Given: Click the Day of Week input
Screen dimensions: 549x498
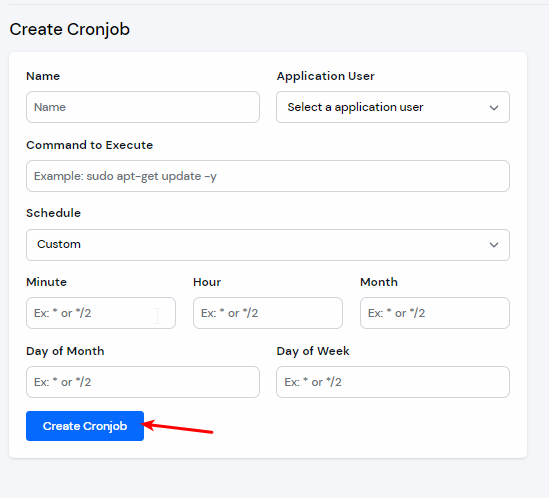Looking at the screenshot, I should (x=393, y=382).
